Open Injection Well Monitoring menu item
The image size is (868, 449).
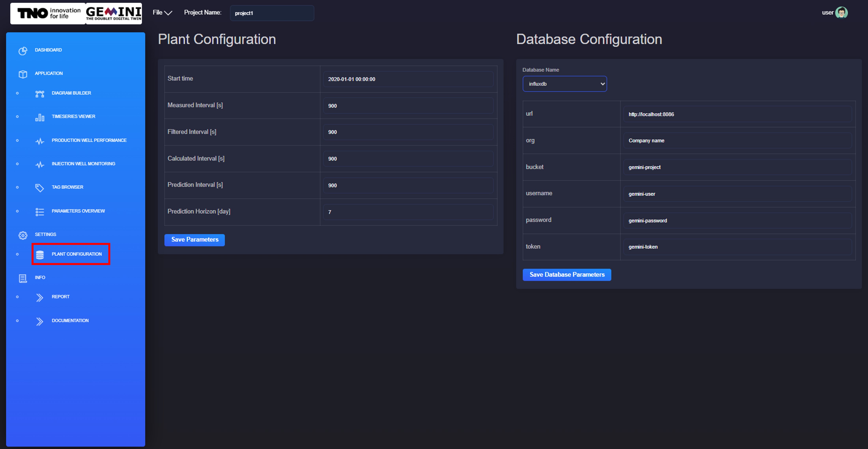click(x=83, y=164)
